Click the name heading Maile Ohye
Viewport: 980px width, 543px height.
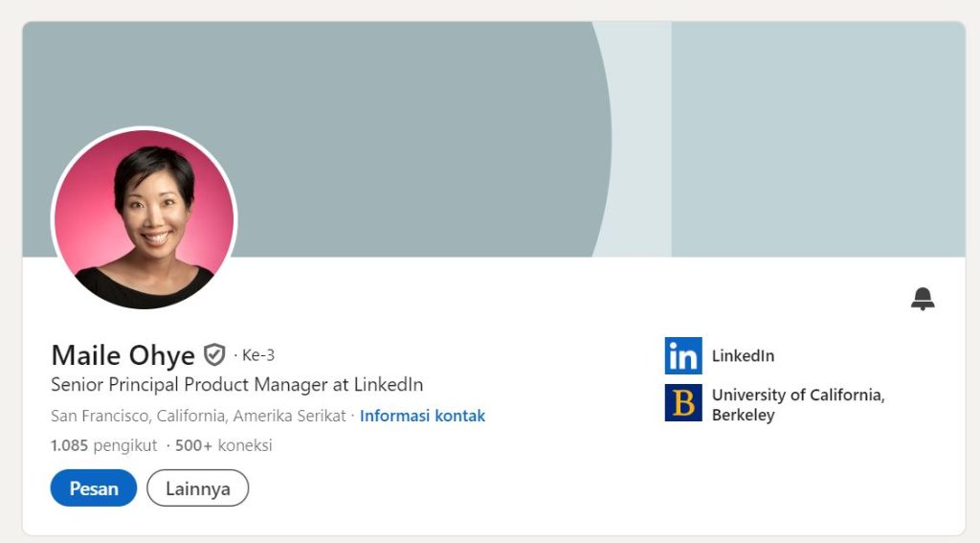[122, 355]
